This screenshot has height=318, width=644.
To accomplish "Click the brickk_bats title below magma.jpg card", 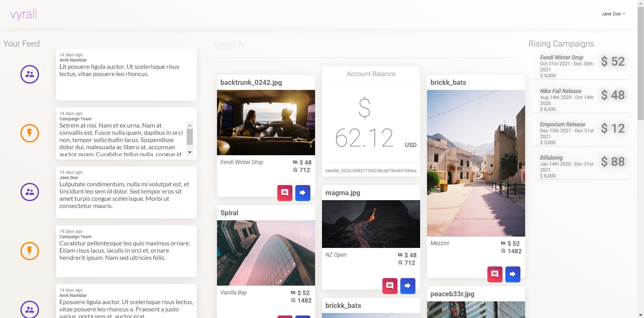I will (343, 306).
